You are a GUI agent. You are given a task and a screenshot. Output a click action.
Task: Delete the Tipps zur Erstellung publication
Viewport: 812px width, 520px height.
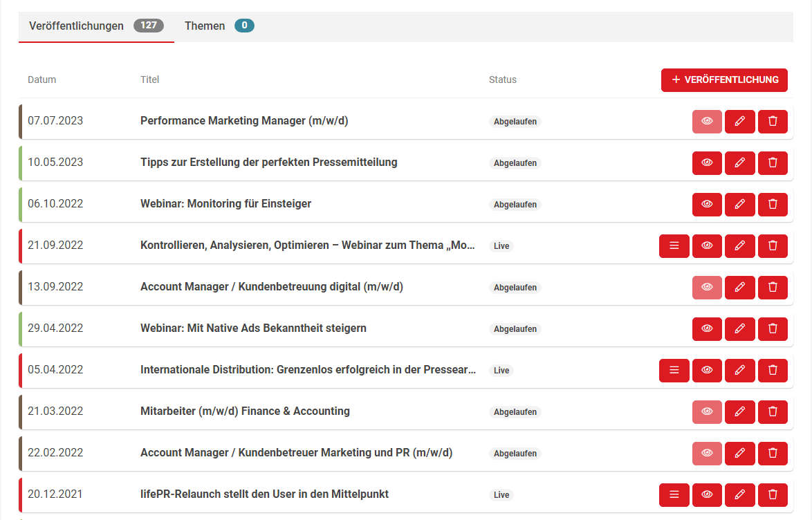[x=773, y=162]
